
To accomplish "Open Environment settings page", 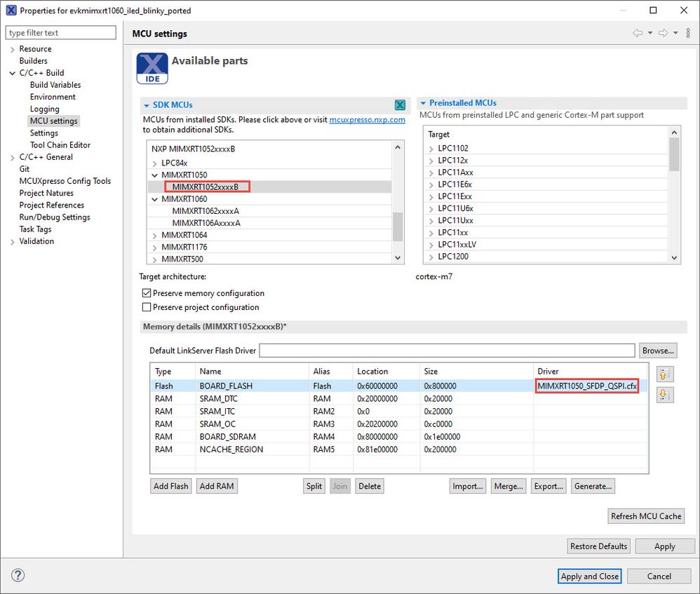I will click(x=53, y=97).
